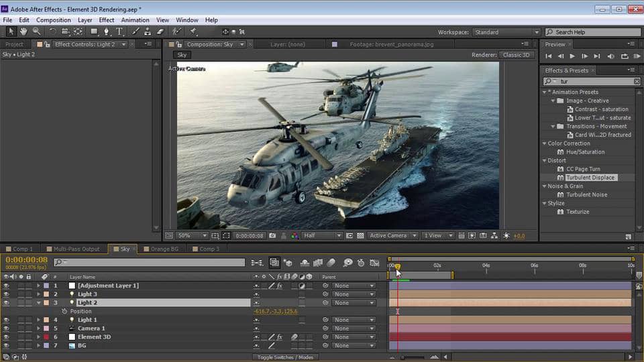Open the Active Camera view dropdown

392,235
